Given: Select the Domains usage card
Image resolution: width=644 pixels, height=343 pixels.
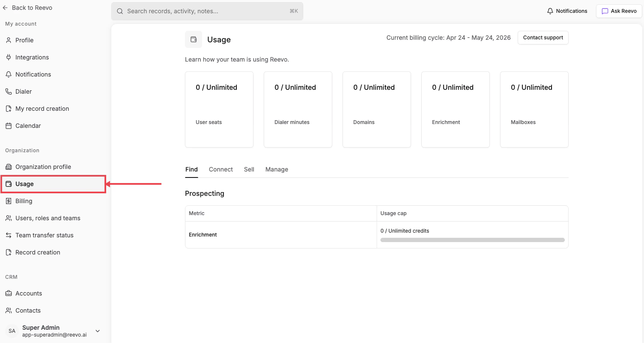Looking at the screenshot, I should point(377,109).
